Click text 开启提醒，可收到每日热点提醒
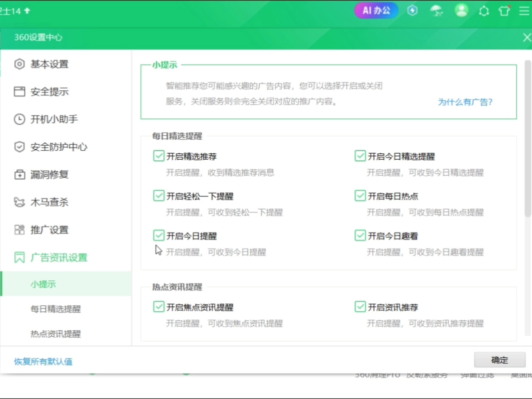 (x=425, y=213)
